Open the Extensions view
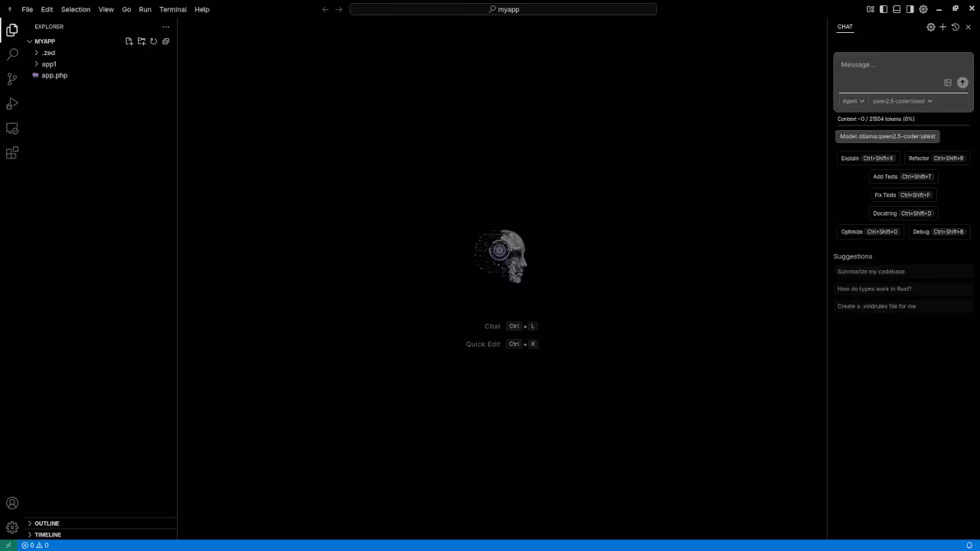Screen dimensions: 980x551 tap(11, 153)
